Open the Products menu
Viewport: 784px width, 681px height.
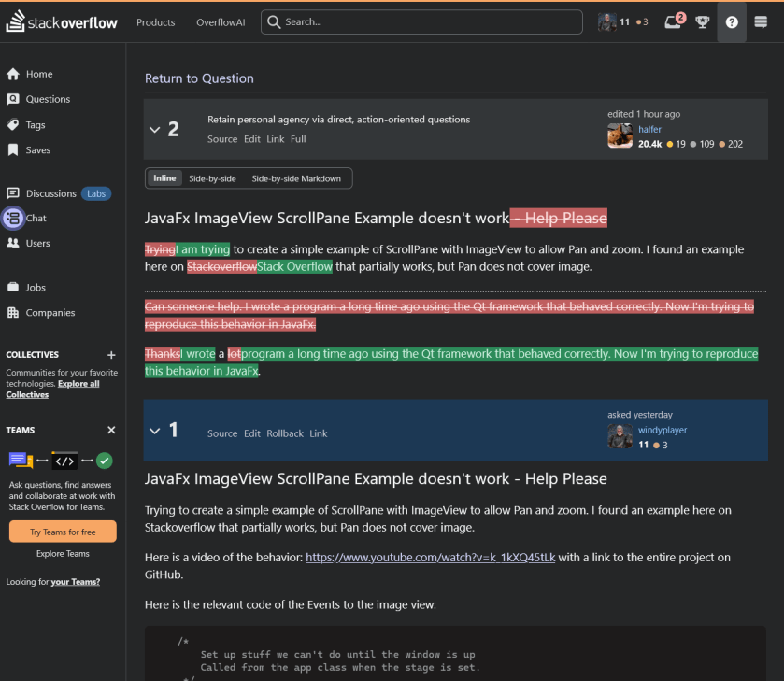[x=155, y=22]
